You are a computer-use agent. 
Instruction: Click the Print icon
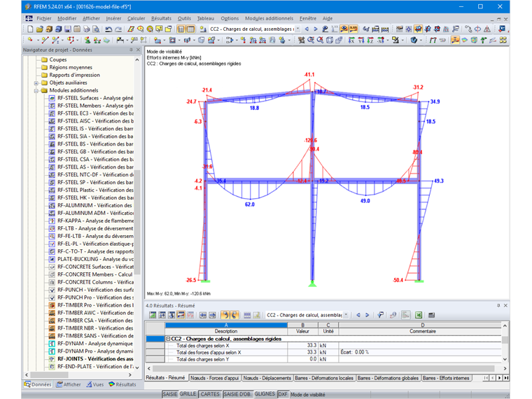click(x=87, y=29)
